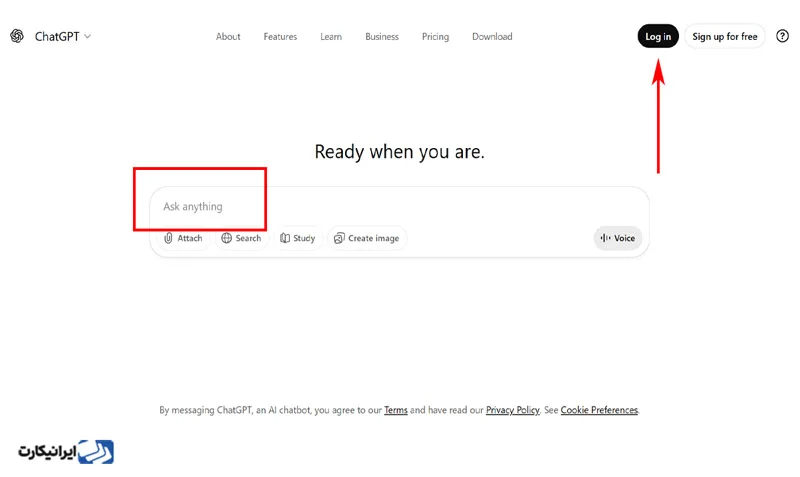Click the Iranicart watermark logo
This screenshot has height=477, width=800.
coord(66,451)
